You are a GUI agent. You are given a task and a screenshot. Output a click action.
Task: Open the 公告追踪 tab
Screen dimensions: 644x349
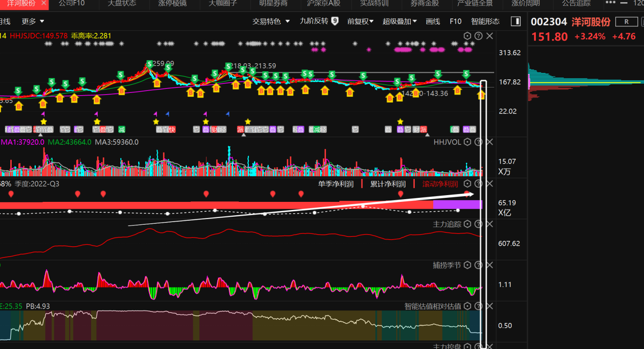tap(576, 3)
